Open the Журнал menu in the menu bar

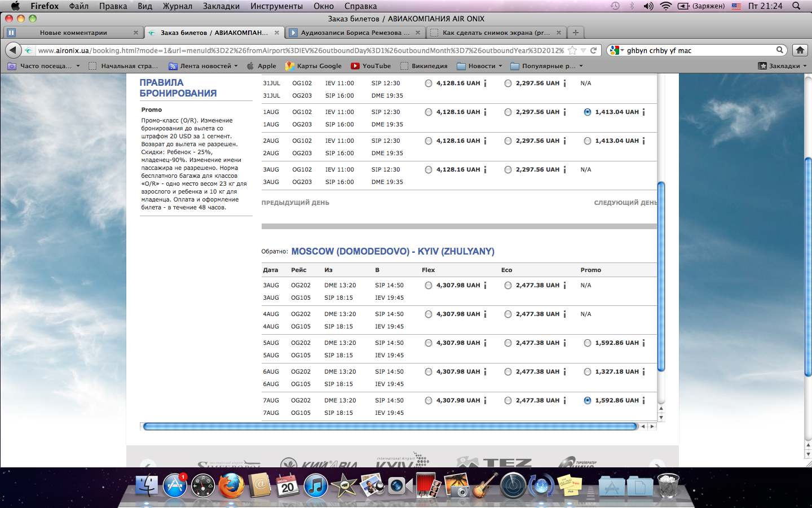click(177, 6)
